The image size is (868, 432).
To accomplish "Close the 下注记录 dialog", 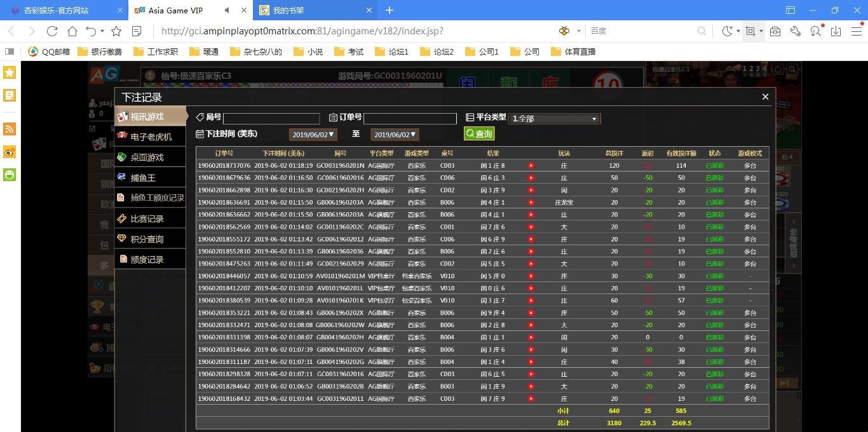I will click(765, 97).
